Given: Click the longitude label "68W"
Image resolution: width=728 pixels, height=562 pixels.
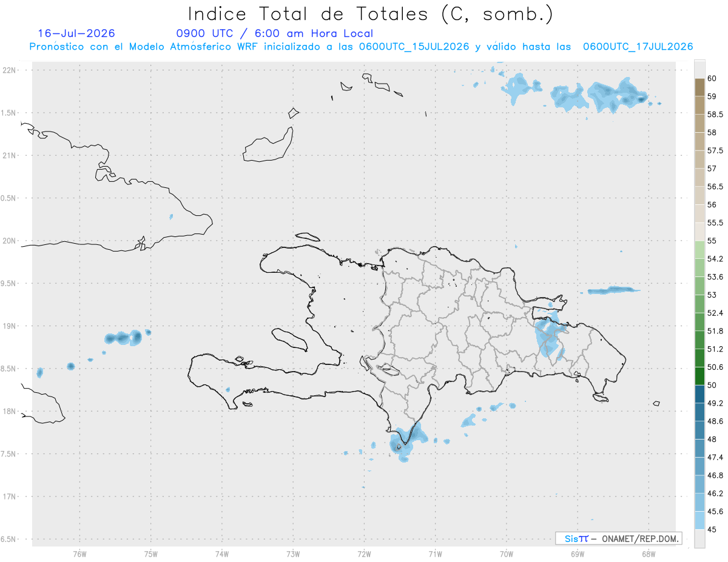Looking at the screenshot, I should tap(648, 554).
